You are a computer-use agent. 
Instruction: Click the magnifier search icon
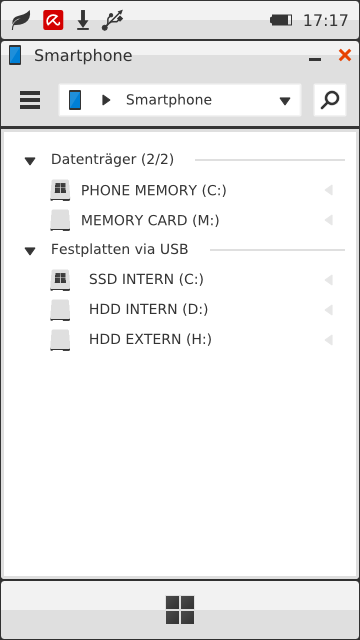330,100
